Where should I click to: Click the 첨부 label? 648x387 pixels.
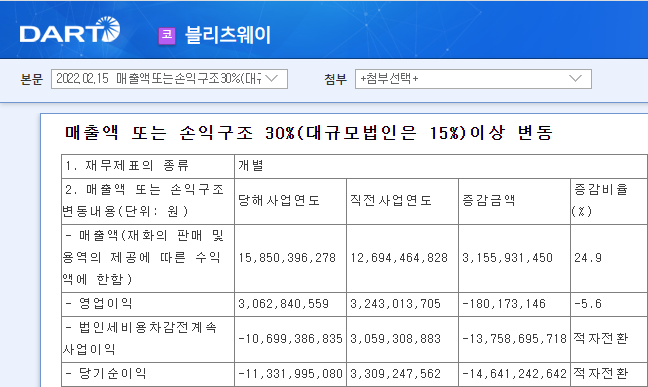click(335, 79)
